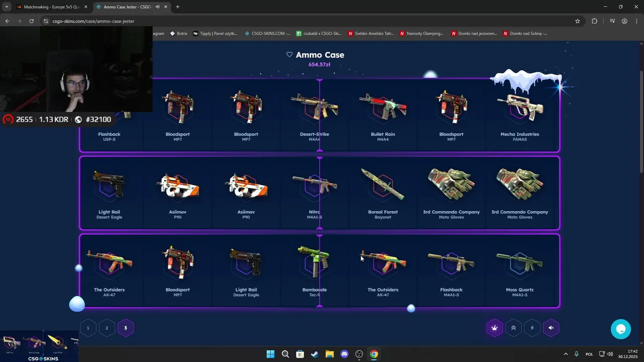Open a new browser tab

click(x=178, y=7)
